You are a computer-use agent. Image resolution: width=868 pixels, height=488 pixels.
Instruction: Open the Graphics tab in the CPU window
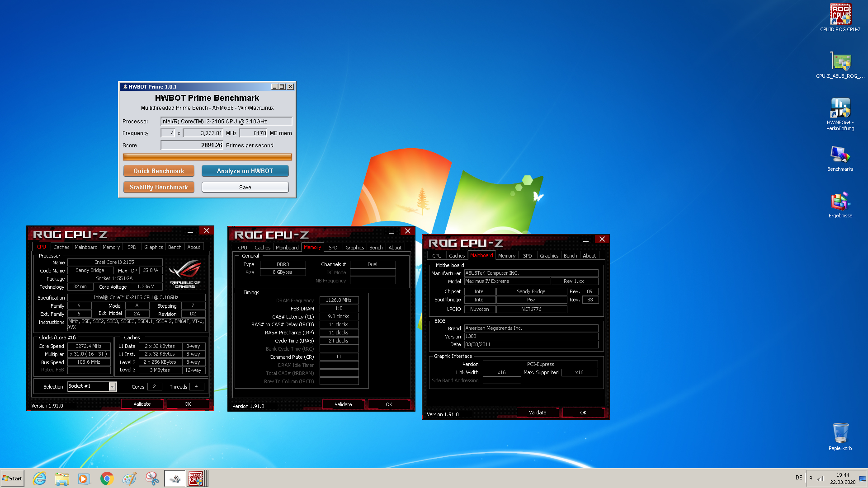coord(154,247)
